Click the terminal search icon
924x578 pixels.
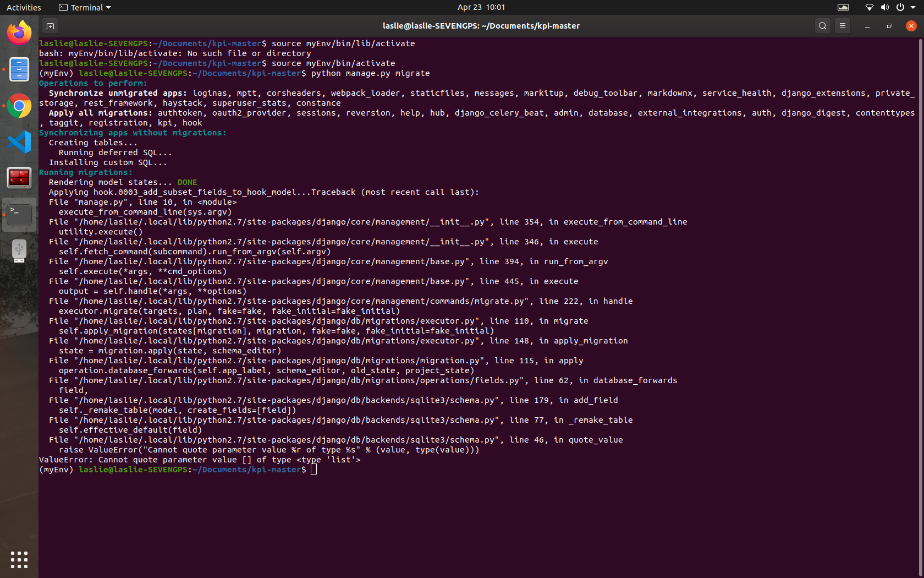tap(822, 26)
